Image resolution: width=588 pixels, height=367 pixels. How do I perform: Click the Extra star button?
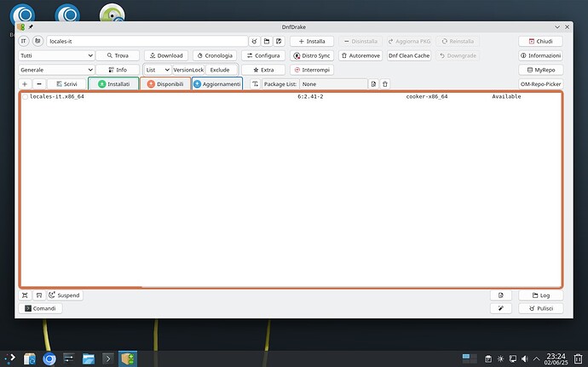click(x=263, y=70)
